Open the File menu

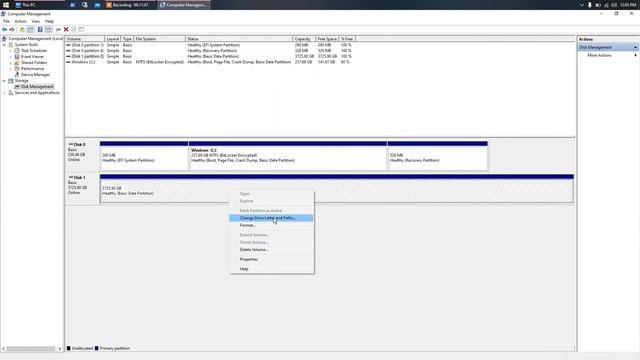coord(6,21)
